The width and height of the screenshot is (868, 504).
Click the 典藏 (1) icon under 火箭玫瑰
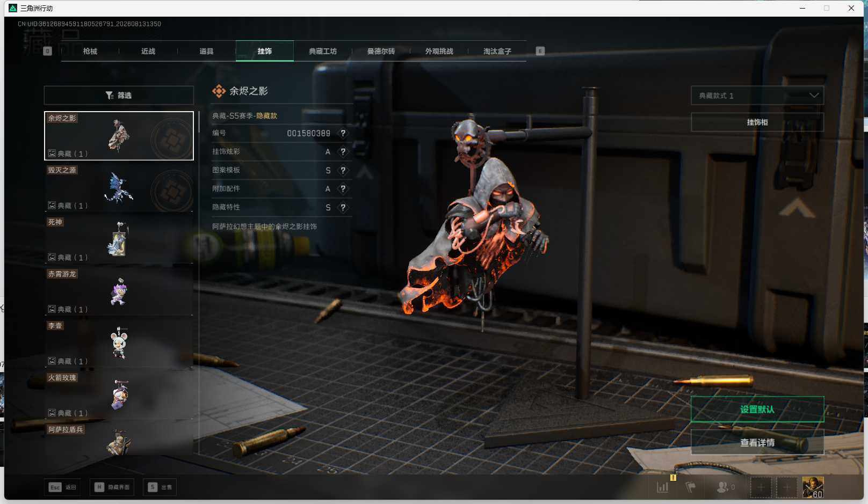52,413
